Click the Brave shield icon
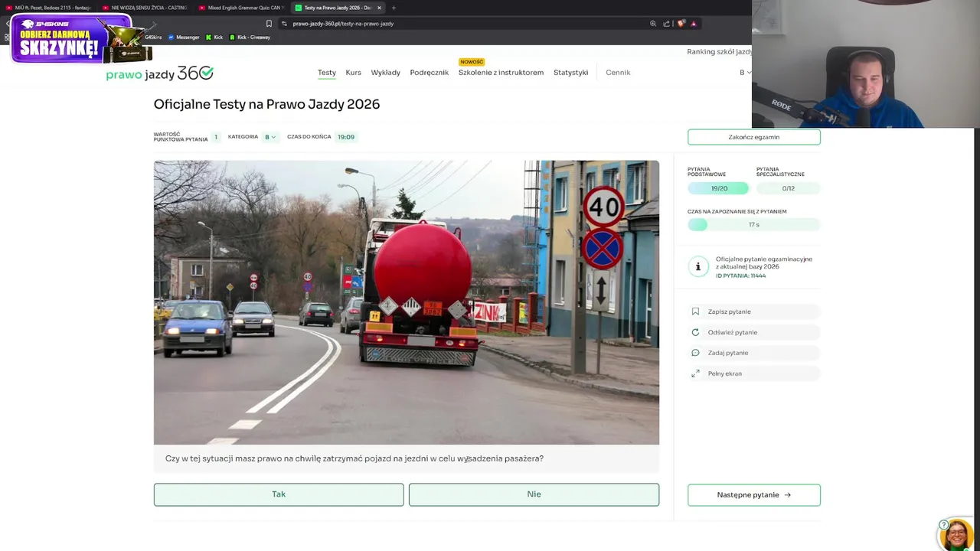 coord(681,24)
